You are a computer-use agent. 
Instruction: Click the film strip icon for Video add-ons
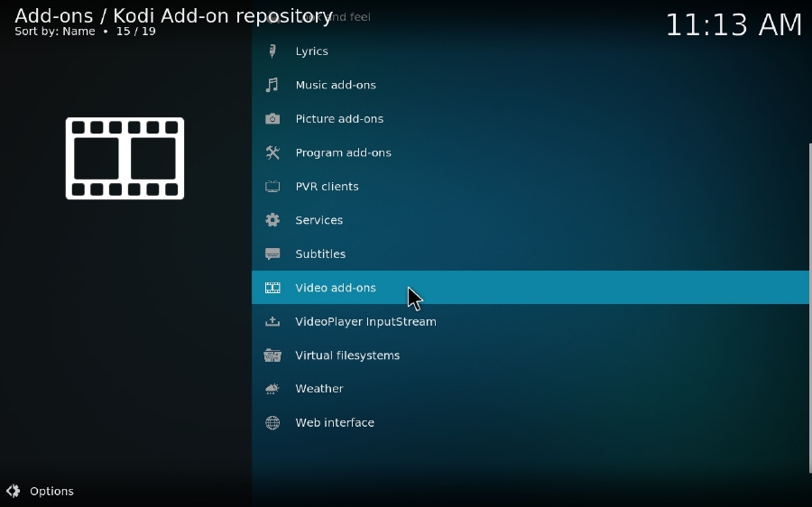pyautogui.click(x=272, y=288)
